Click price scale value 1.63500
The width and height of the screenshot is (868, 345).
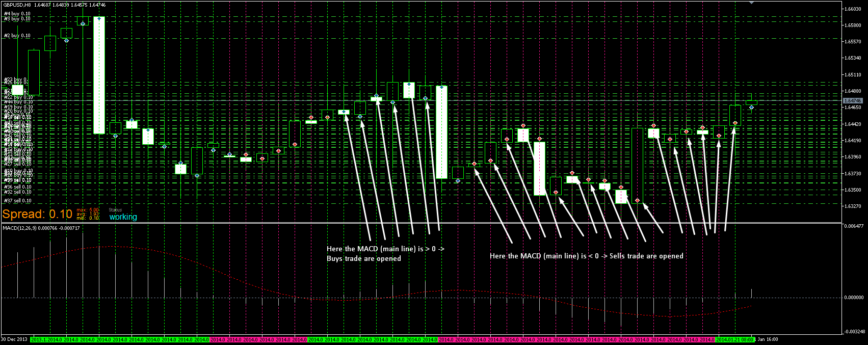pyautogui.click(x=853, y=190)
